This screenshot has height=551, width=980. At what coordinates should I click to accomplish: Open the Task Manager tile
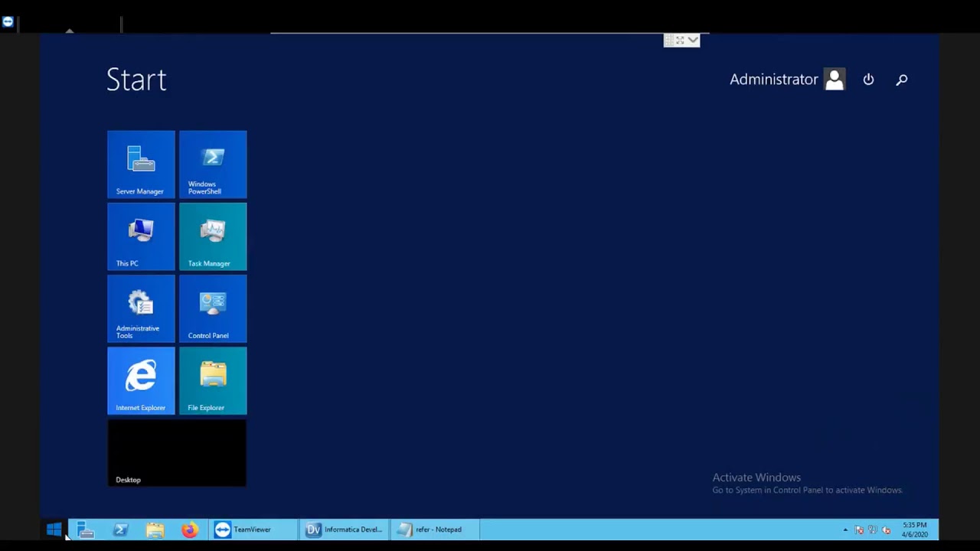tap(213, 236)
